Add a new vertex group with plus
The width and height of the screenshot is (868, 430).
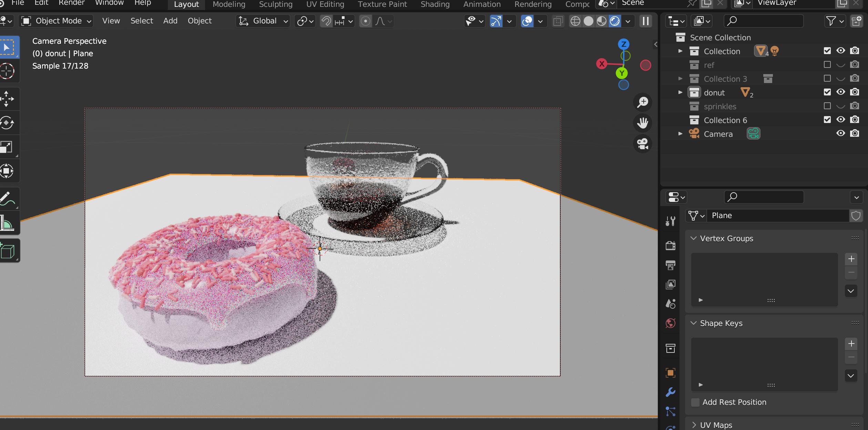[851, 259]
